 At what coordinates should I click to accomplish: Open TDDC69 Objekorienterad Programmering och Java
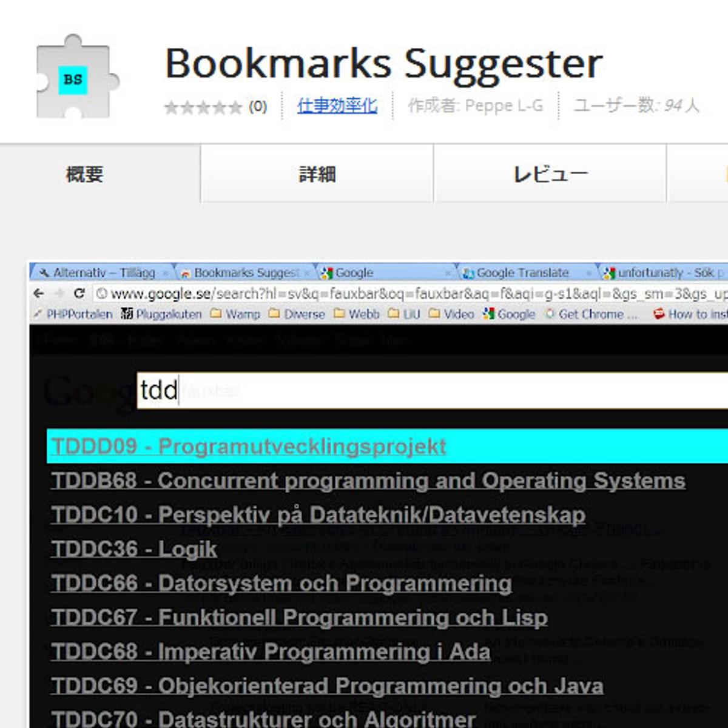pos(327,686)
